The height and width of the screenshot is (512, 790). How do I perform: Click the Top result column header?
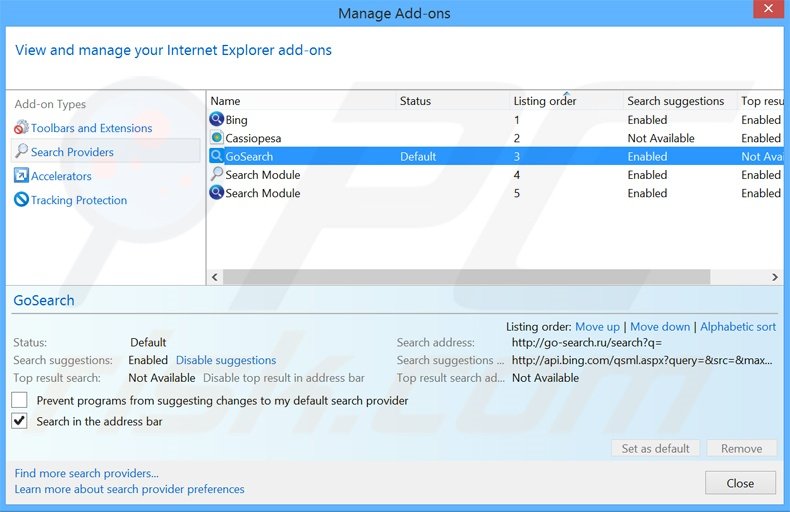click(761, 101)
